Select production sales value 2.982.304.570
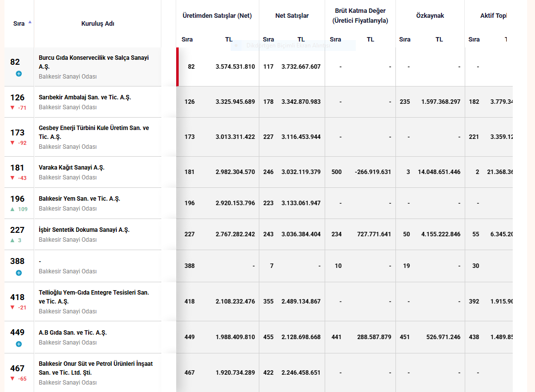 [x=235, y=172]
